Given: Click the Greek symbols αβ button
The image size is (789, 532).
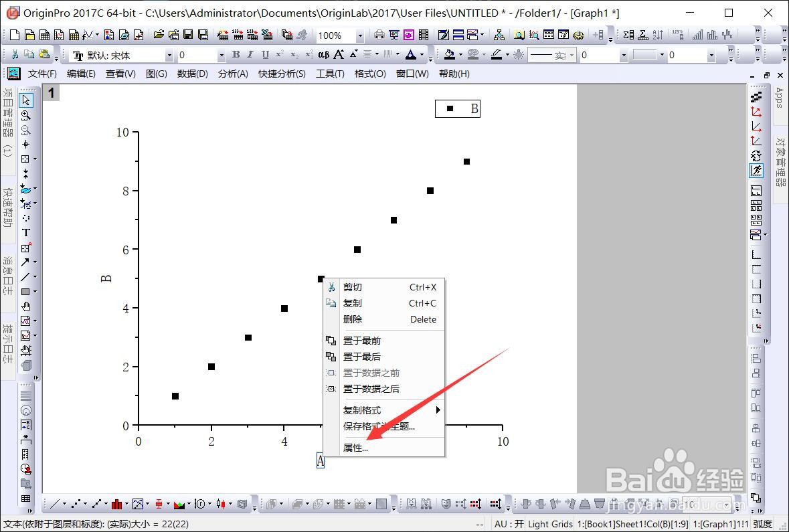Looking at the screenshot, I should pos(323,54).
